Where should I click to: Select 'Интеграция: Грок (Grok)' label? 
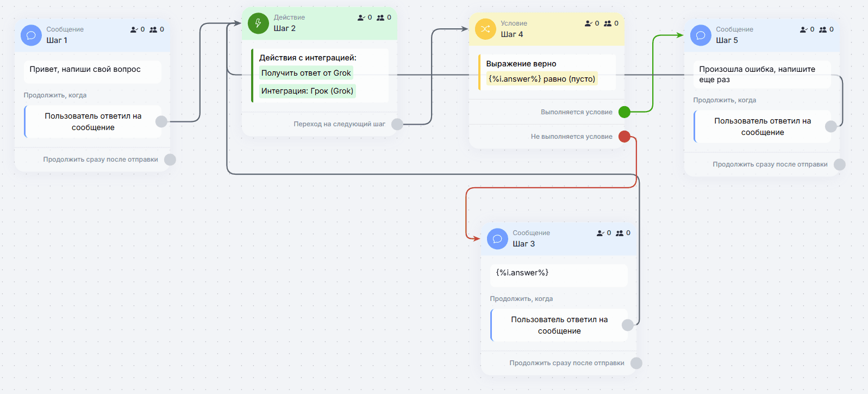click(x=307, y=91)
